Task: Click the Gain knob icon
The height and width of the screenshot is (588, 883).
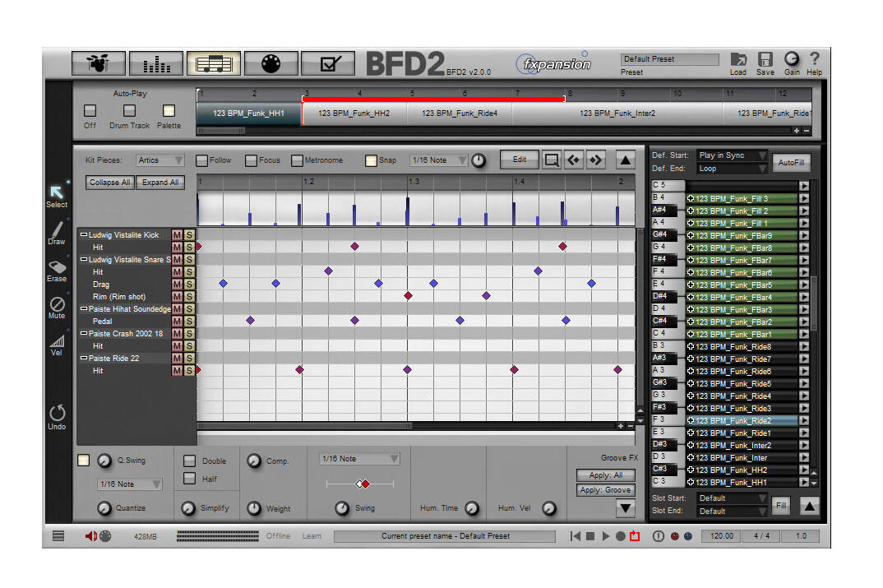Action: [792, 58]
